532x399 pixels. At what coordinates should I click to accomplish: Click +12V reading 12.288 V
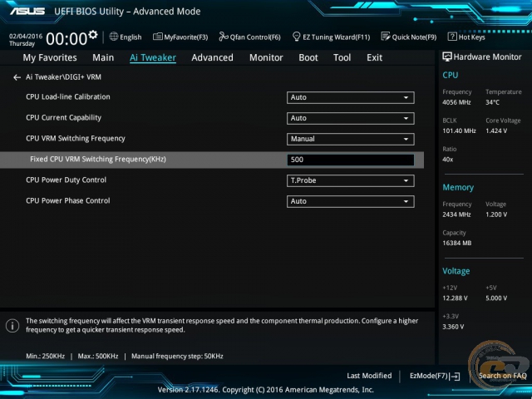pyautogui.click(x=455, y=298)
